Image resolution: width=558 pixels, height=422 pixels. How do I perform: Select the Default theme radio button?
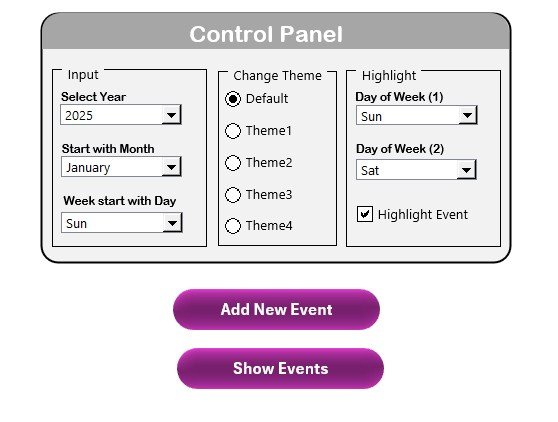click(233, 99)
